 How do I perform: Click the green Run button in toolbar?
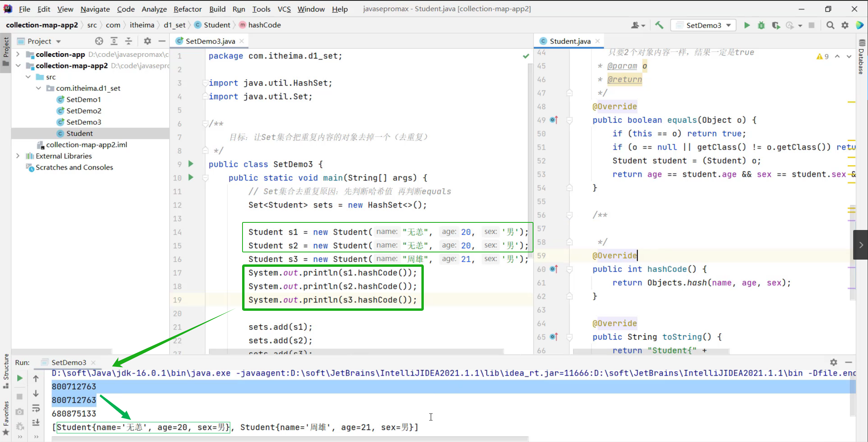[x=747, y=25]
